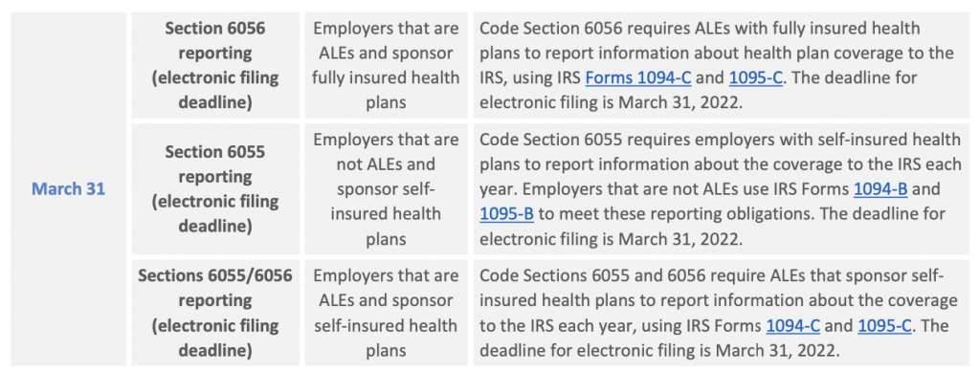The width and height of the screenshot is (980, 371).
Task: Click the ALEs sponsoring self-insured plans employer cell
Action: click(386, 313)
